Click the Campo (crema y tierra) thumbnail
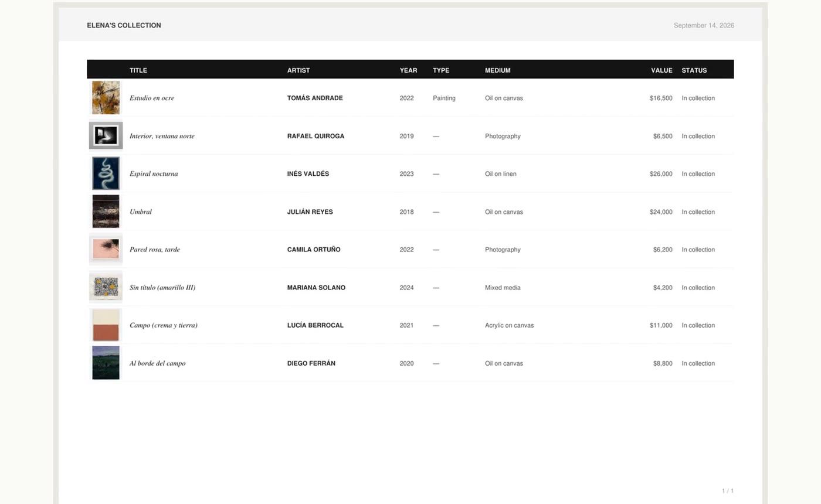Screen dimensions: 821x504 (x=106, y=325)
